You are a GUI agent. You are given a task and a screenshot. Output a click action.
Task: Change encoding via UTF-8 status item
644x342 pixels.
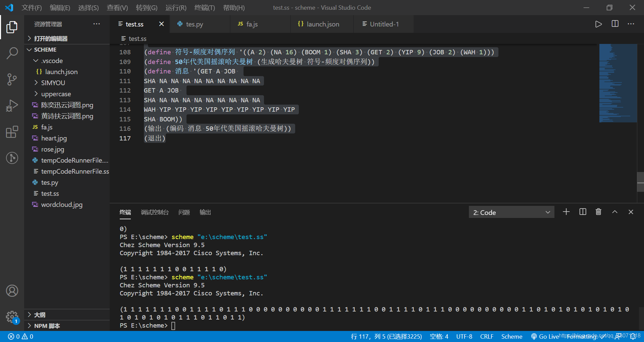tap(464, 337)
